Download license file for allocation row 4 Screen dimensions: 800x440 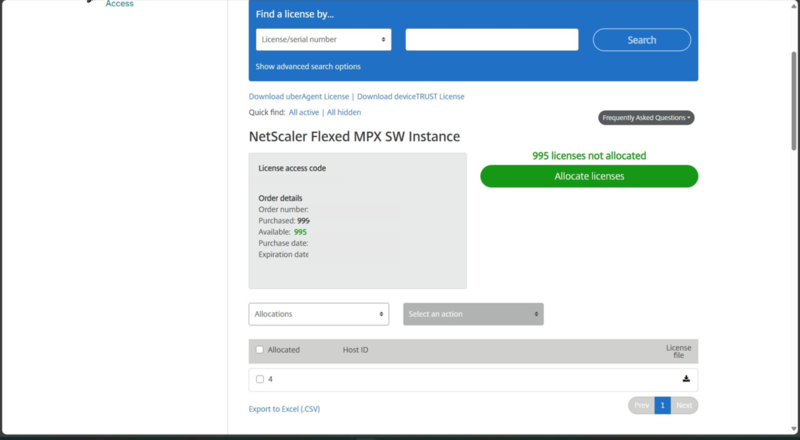tap(686, 379)
